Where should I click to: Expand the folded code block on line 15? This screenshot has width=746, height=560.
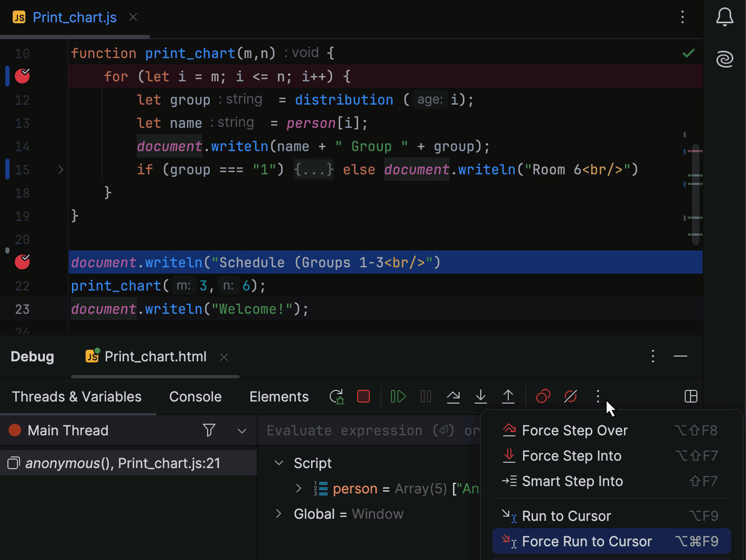click(61, 170)
